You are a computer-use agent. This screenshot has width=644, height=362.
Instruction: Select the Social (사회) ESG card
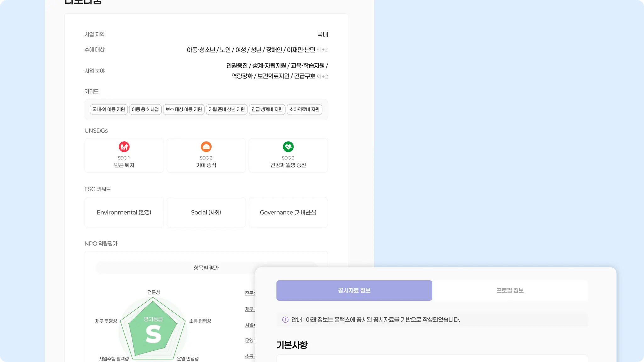206,212
